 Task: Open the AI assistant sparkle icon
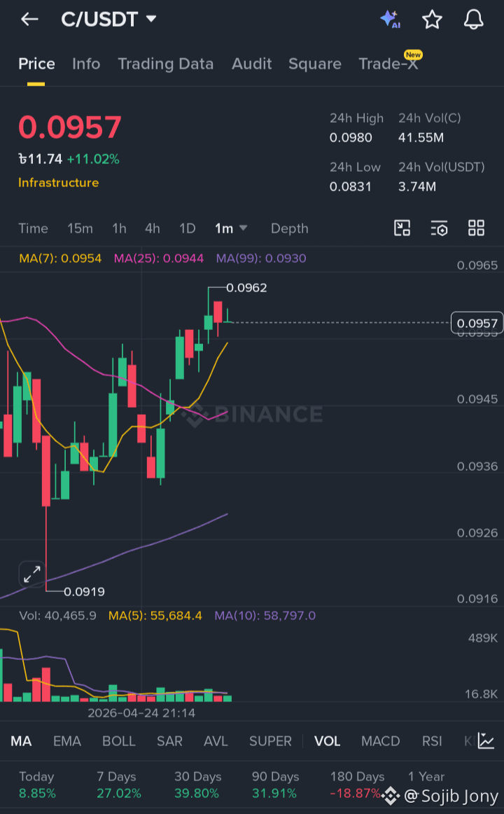click(x=390, y=19)
